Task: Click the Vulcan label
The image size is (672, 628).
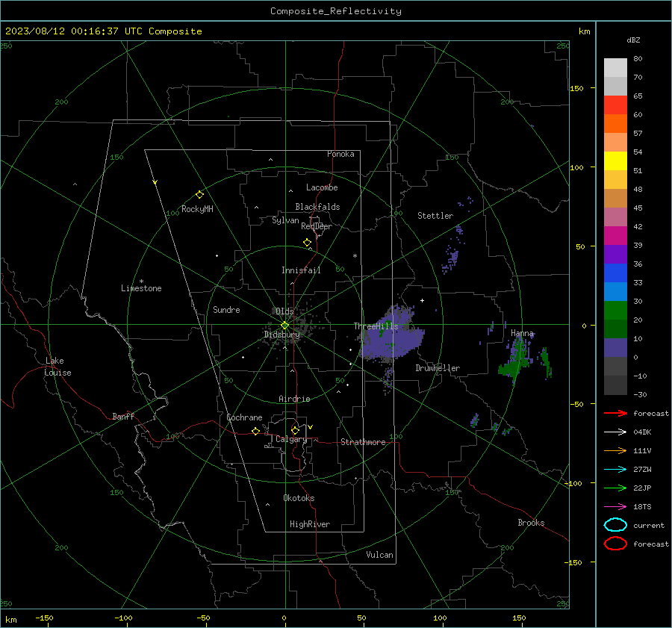Action: click(380, 555)
